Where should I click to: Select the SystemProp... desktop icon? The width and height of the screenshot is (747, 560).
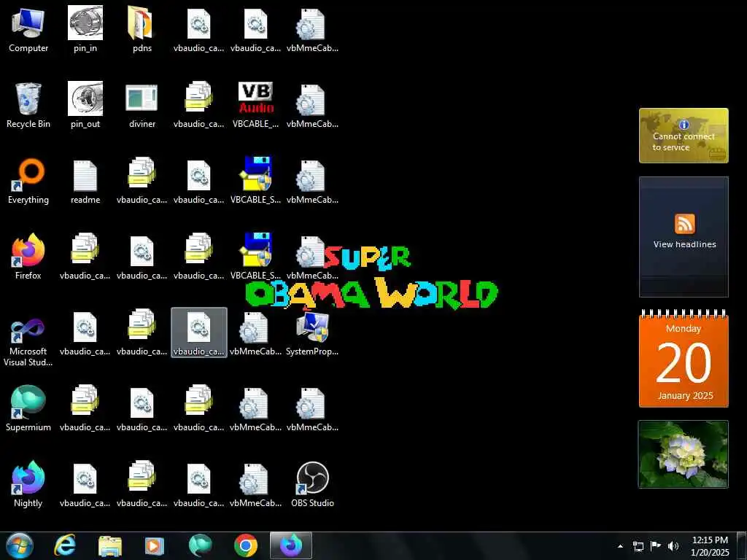click(312, 332)
